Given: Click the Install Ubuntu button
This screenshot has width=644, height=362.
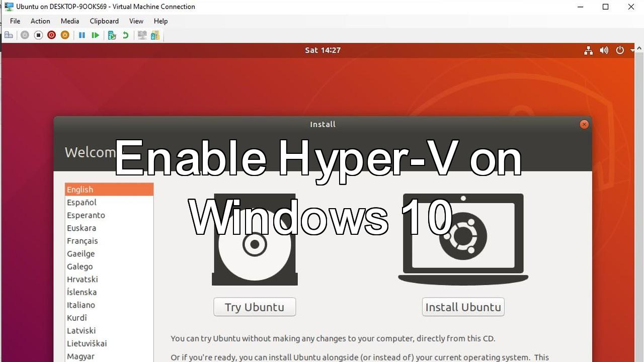Looking at the screenshot, I should tap(463, 307).
